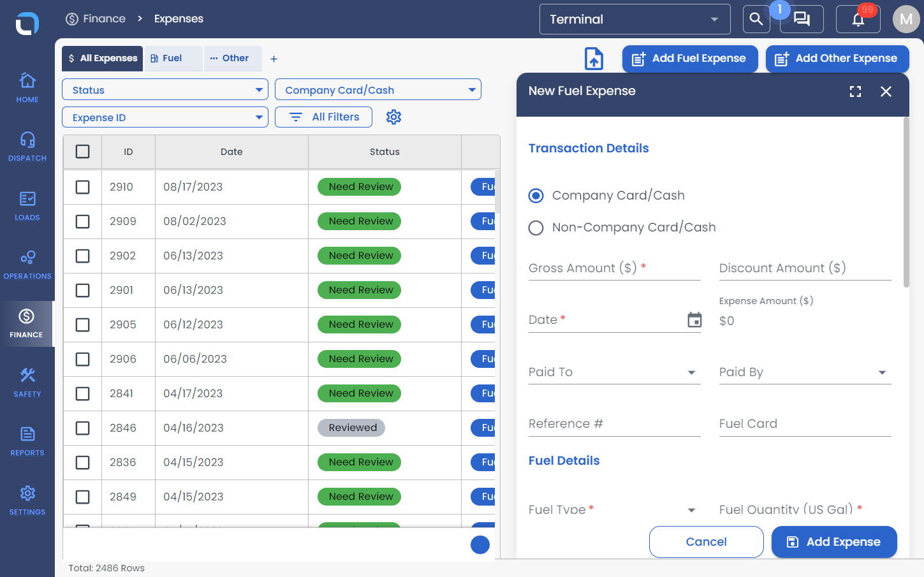The width and height of the screenshot is (924, 577).
Task: Click the export file upload icon
Action: (x=594, y=59)
